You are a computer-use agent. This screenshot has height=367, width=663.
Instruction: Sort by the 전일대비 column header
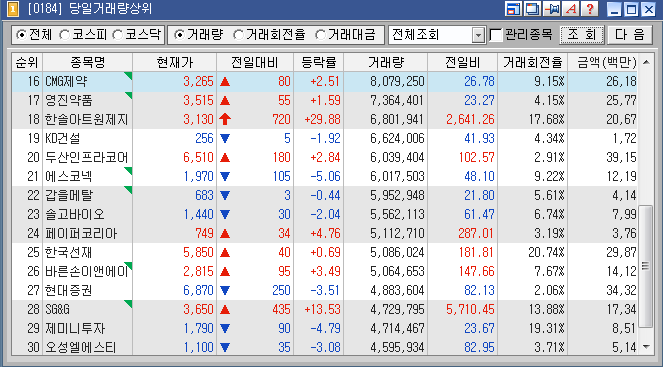pyautogui.click(x=255, y=63)
